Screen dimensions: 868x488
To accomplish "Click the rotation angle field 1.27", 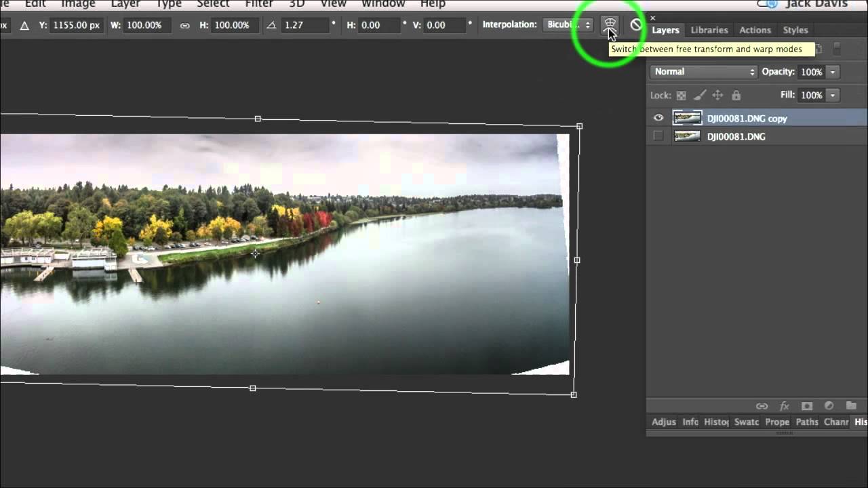I will [306, 25].
